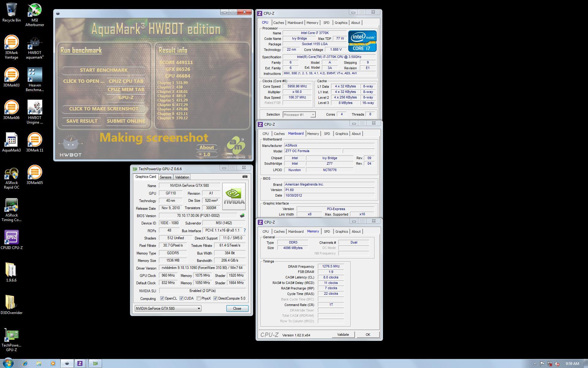
Task: Select the D3DOverrider folder icon
Action: click(x=11, y=305)
